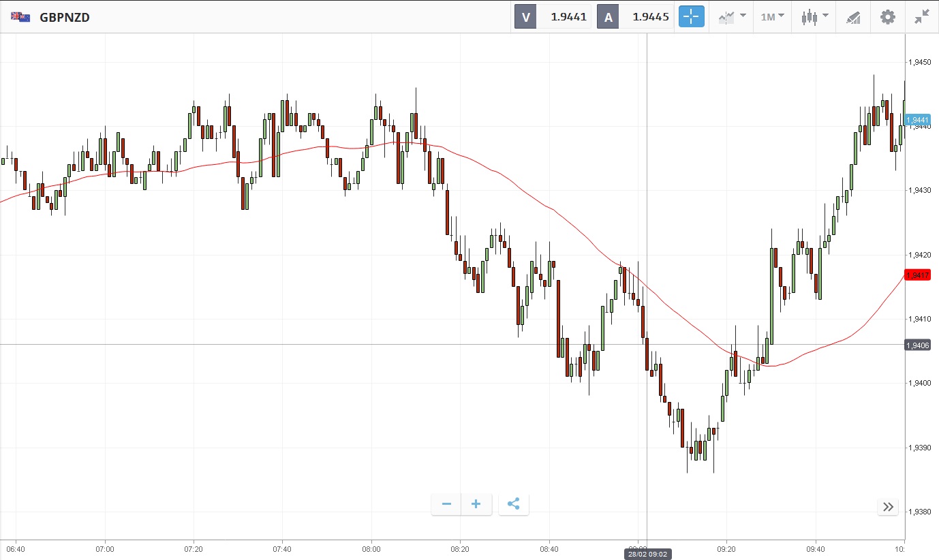Click the blue 1.9441 current price label
939x560 pixels.
918,120
